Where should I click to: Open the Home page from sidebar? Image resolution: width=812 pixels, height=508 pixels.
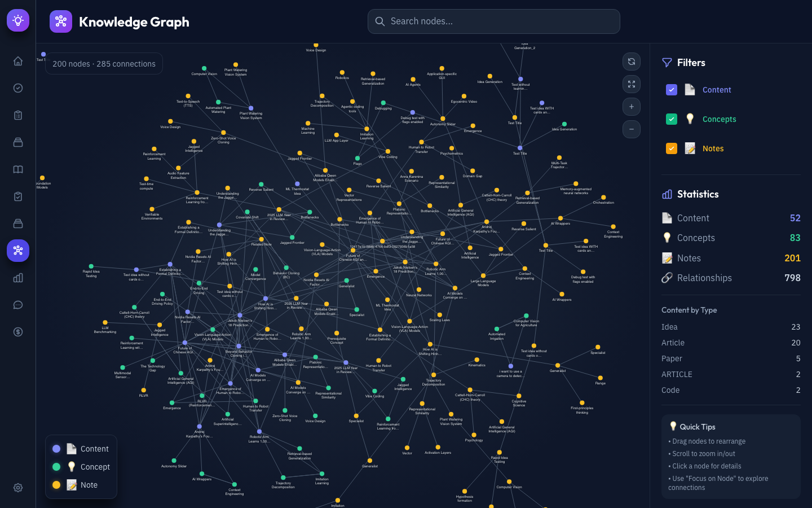pyautogui.click(x=18, y=61)
